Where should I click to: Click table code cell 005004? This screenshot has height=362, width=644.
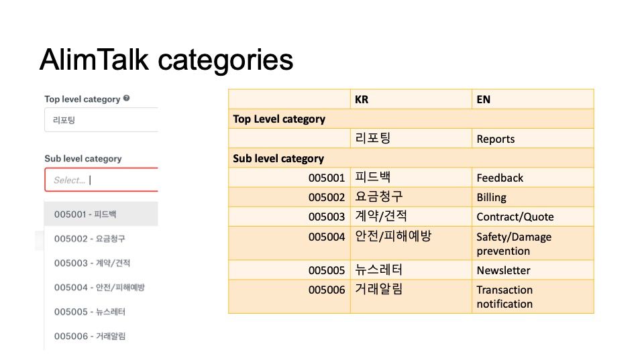click(x=290, y=243)
